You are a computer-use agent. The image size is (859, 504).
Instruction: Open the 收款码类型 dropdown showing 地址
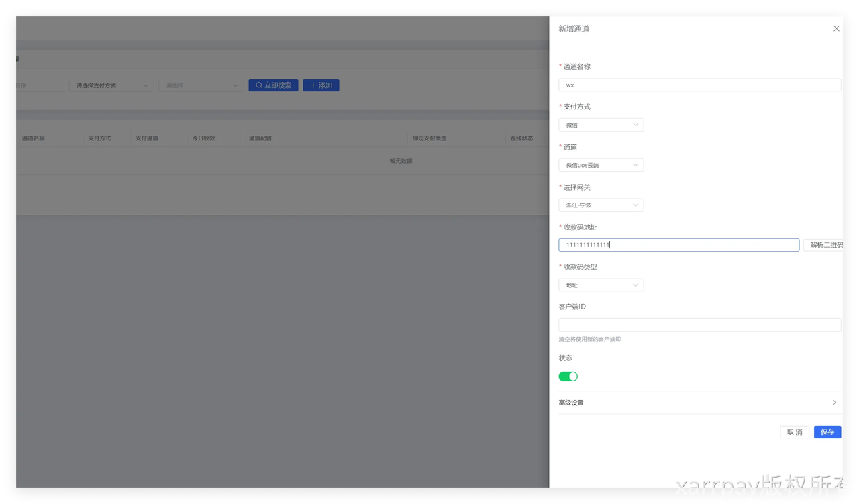[x=601, y=285]
